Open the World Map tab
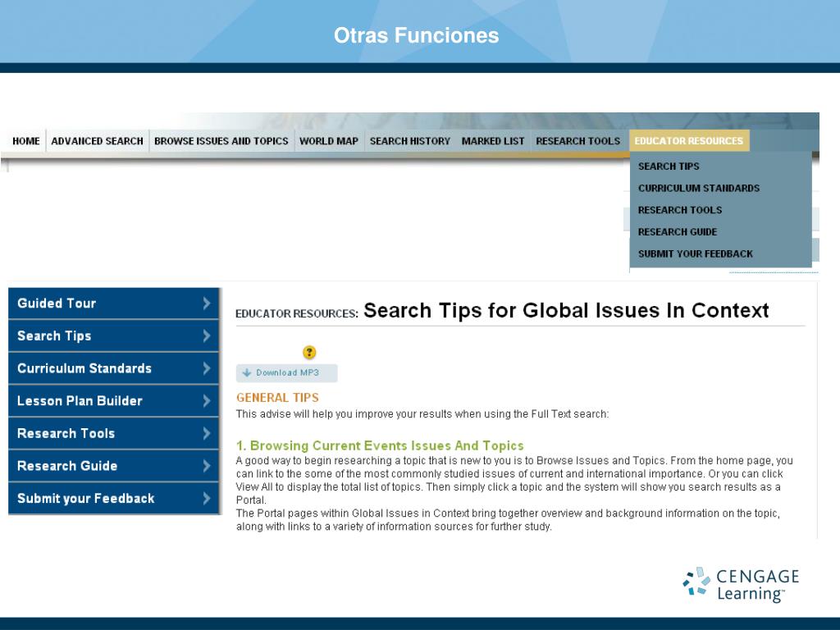The height and width of the screenshot is (630, 840). (x=329, y=141)
